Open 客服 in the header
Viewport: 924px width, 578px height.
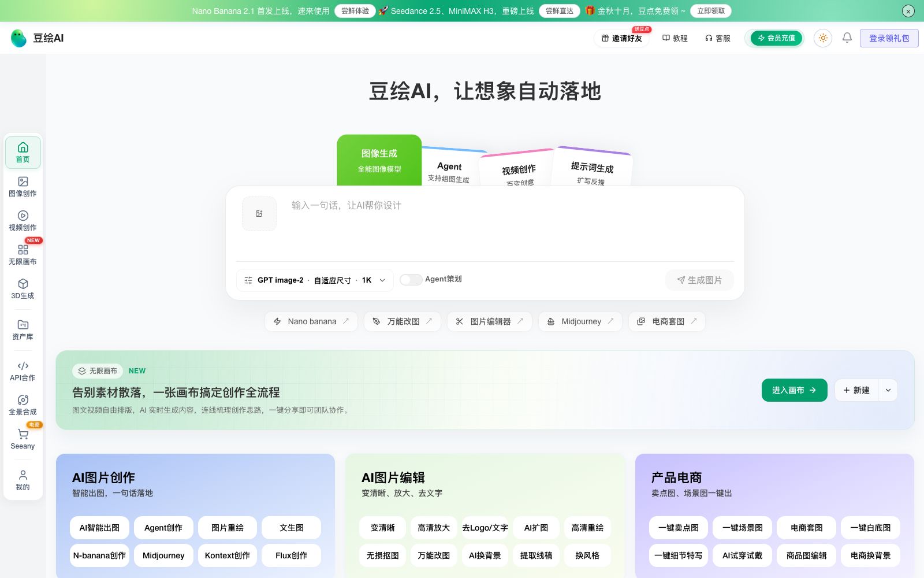coord(718,38)
